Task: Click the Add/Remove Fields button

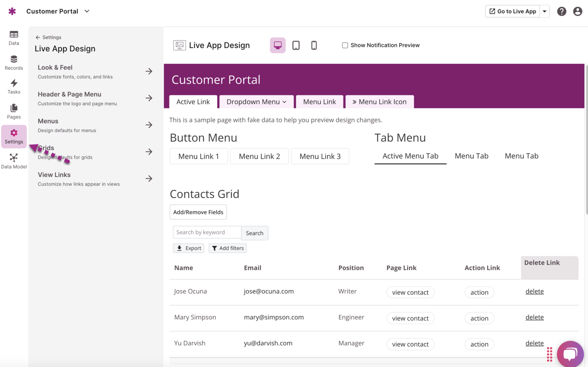Action: [x=198, y=212]
